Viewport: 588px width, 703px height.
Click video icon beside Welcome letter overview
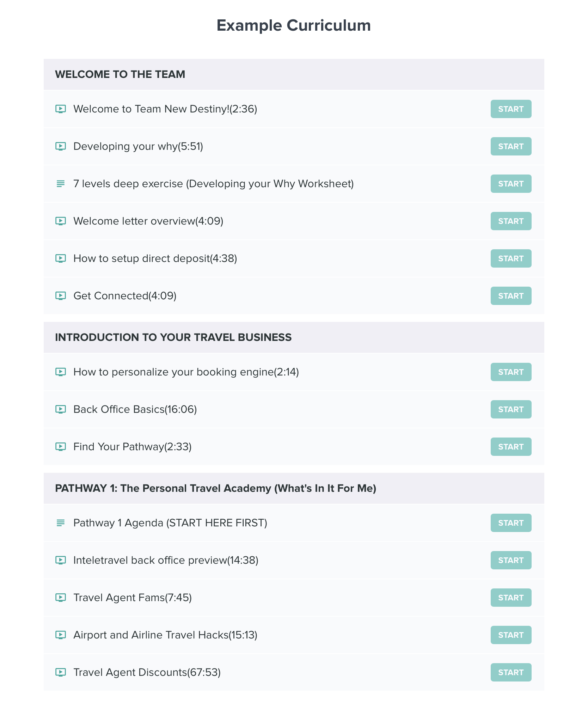pos(61,221)
